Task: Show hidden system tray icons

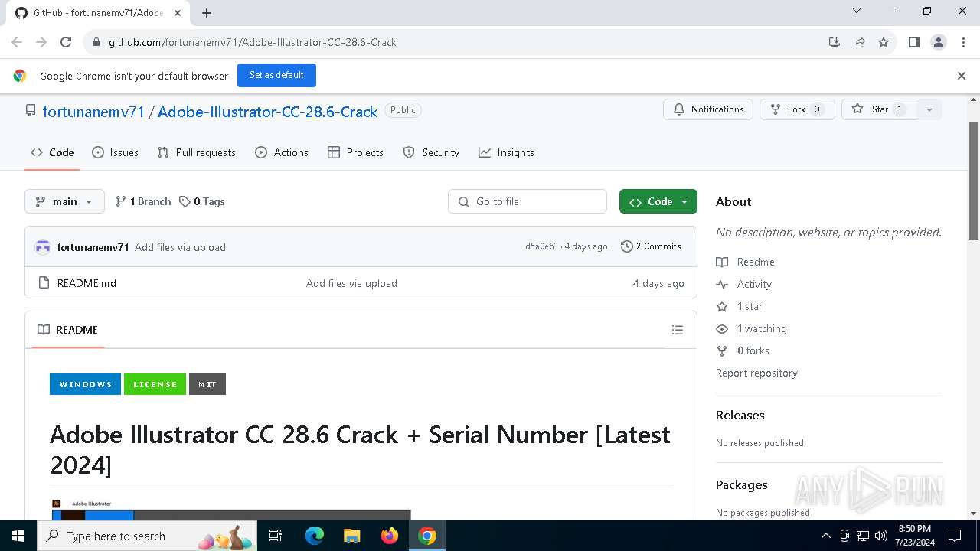Action: tap(825, 536)
